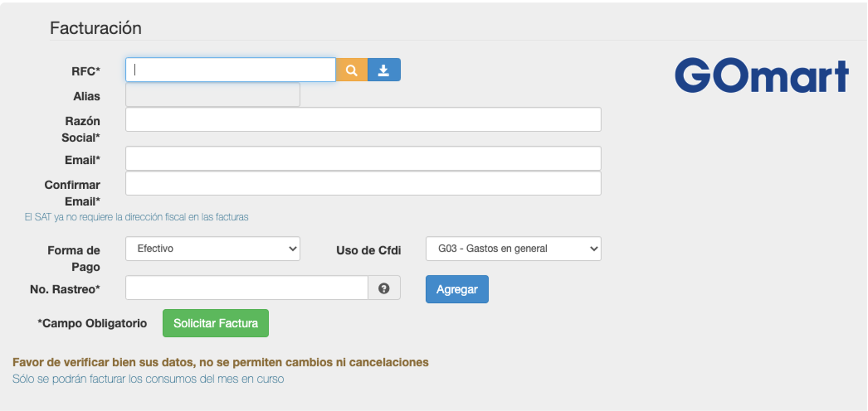Click the blue download icon beside RFC

coord(384,70)
